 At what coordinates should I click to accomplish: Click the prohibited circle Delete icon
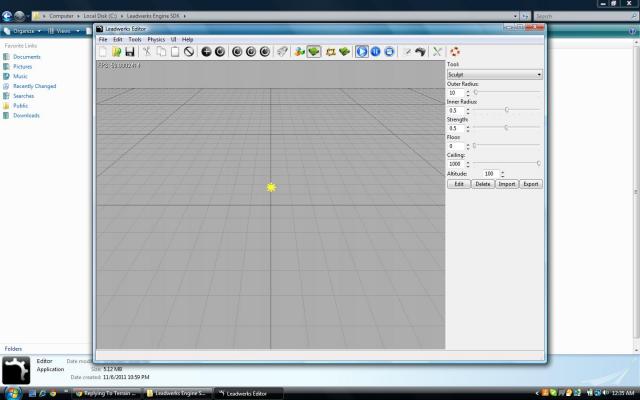click(x=188, y=51)
